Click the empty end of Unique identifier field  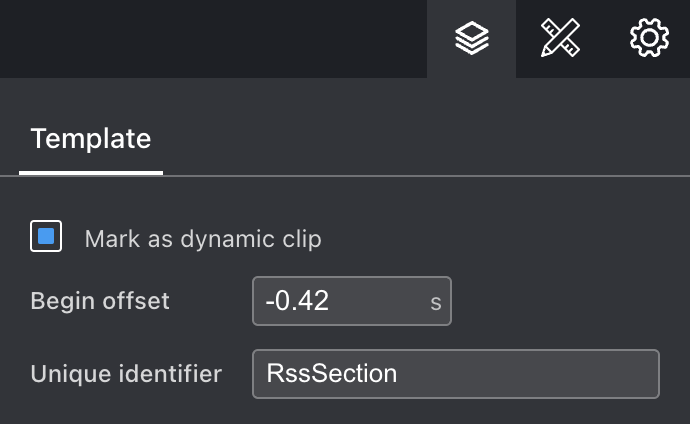pos(528,374)
